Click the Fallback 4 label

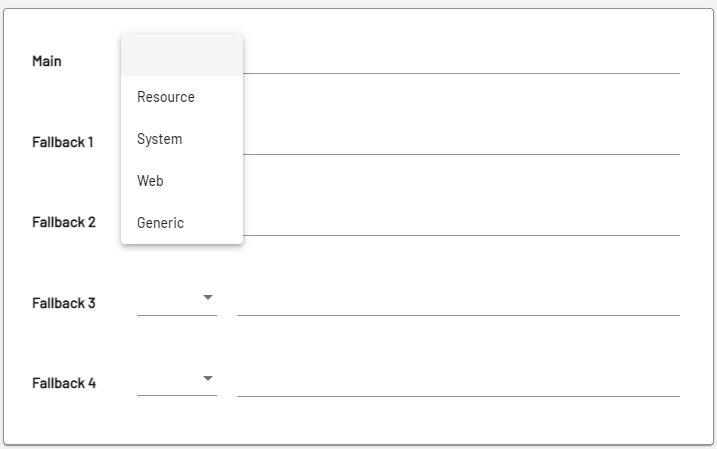point(64,383)
